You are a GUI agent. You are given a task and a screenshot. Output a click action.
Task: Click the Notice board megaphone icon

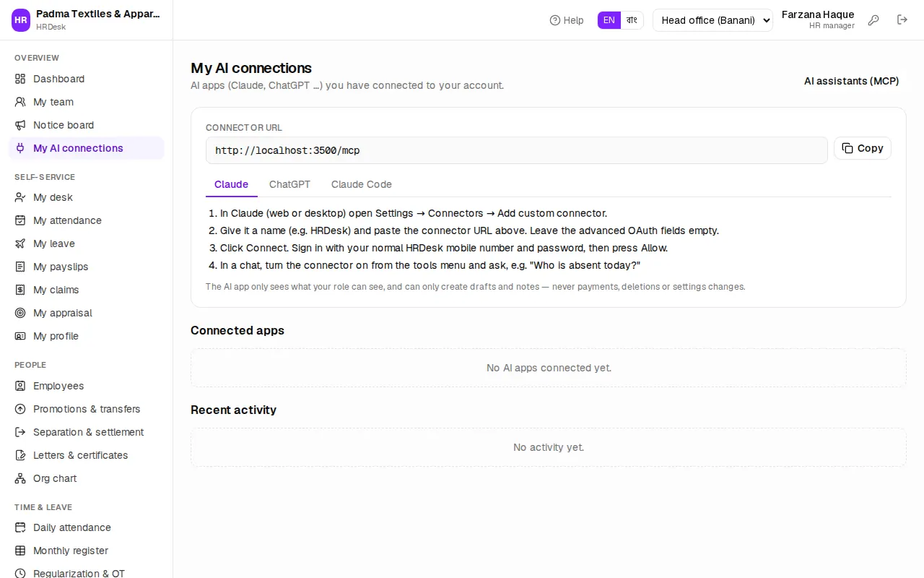(x=20, y=125)
